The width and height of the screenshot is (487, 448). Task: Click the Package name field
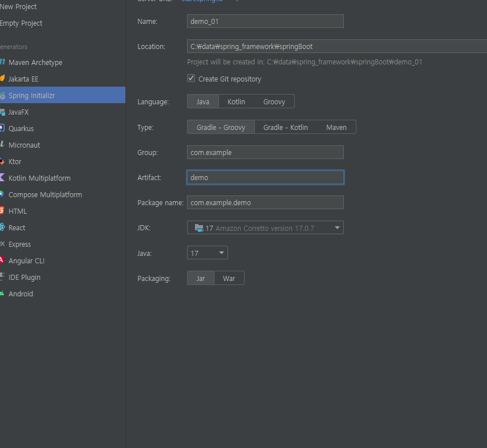(265, 202)
